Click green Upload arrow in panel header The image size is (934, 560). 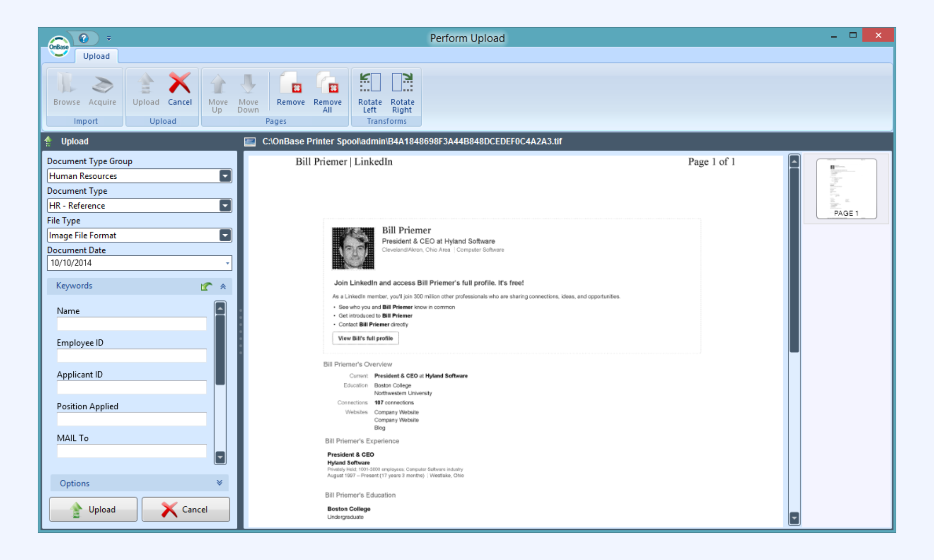[x=48, y=141]
